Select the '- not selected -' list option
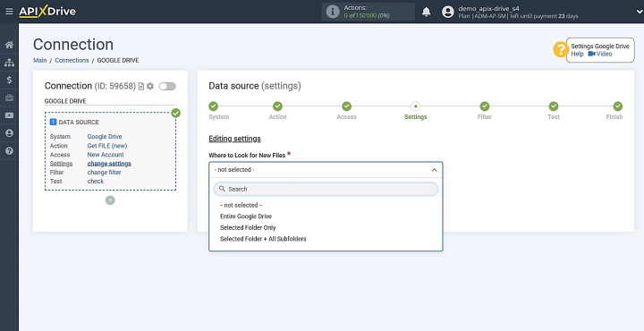Image resolution: width=644 pixels, height=331 pixels. (241, 205)
